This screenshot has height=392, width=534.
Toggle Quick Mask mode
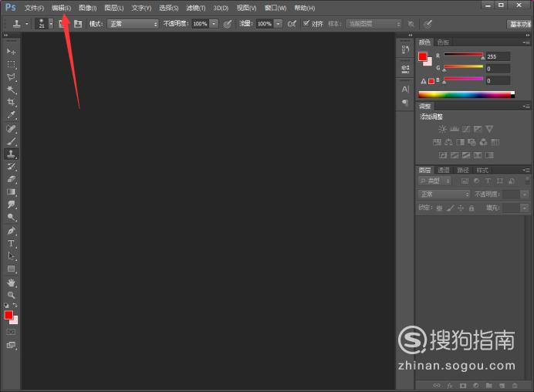click(x=11, y=332)
